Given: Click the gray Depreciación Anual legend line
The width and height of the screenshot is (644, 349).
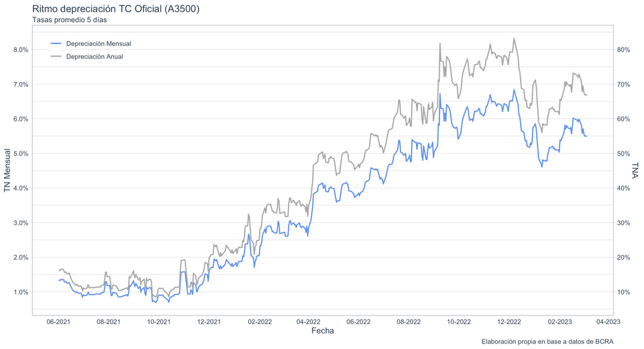Looking at the screenshot, I should [56, 57].
